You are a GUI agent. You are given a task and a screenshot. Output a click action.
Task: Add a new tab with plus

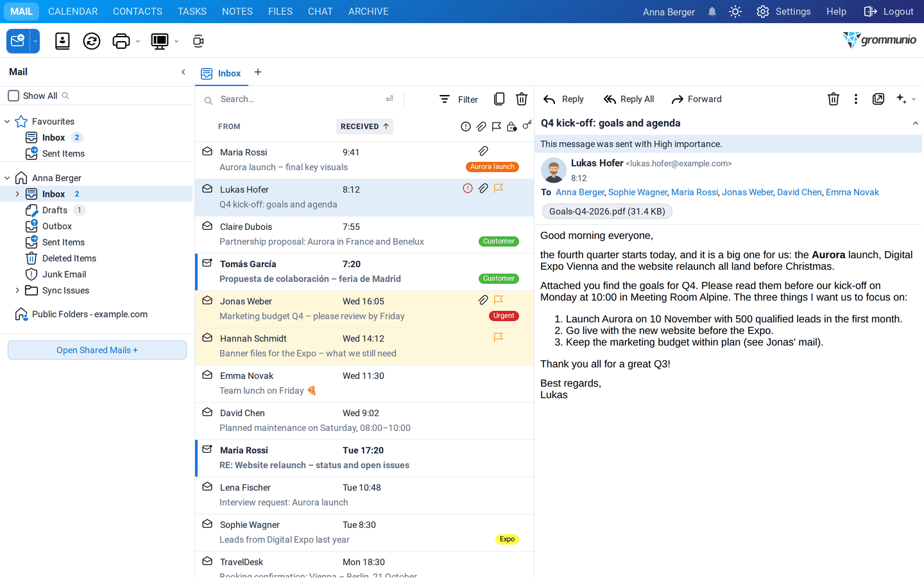(258, 72)
